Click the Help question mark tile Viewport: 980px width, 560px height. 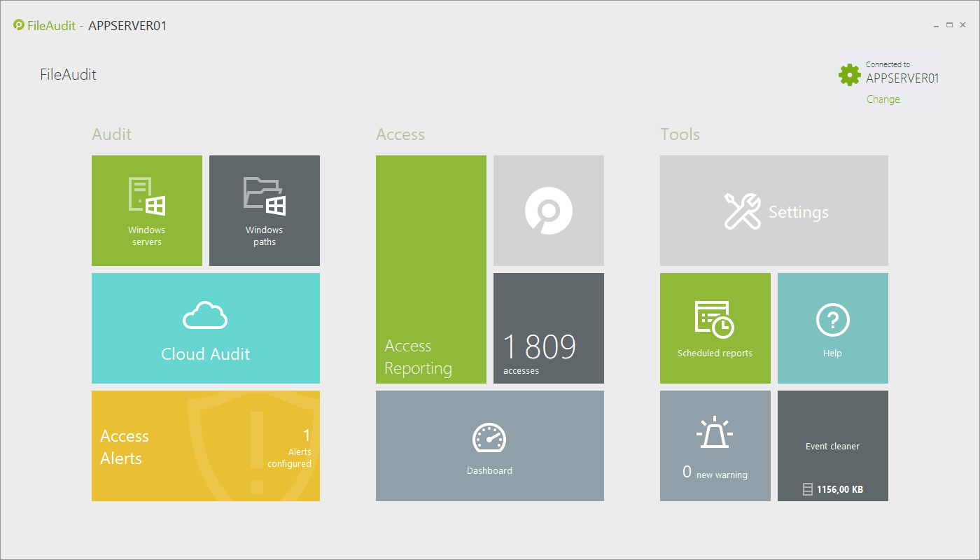[x=832, y=328]
